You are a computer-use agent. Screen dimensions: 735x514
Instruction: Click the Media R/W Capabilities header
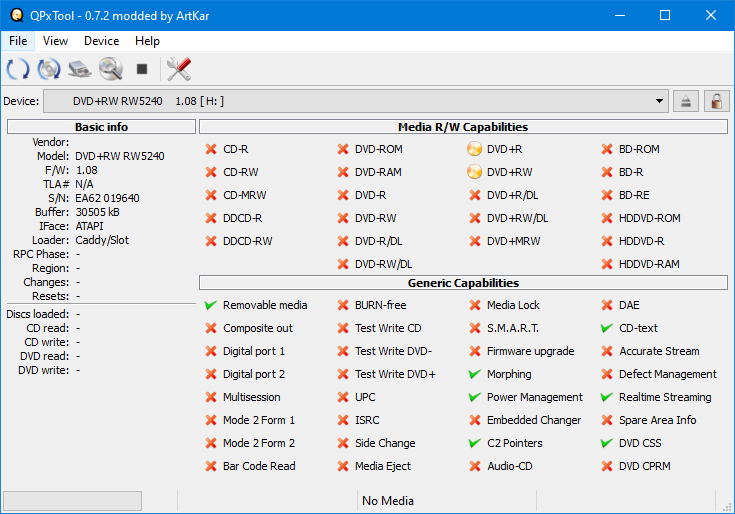(463, 127)
